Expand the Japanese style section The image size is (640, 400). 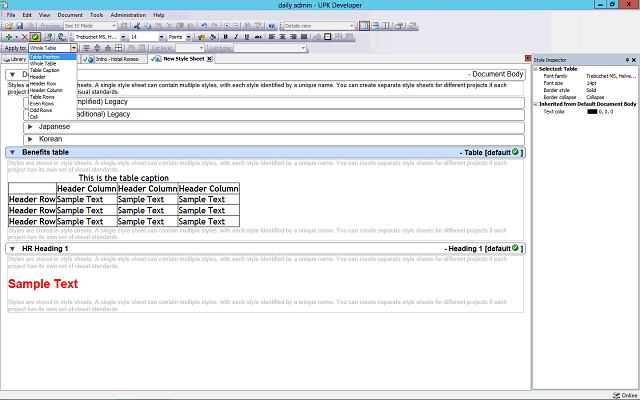31,127
